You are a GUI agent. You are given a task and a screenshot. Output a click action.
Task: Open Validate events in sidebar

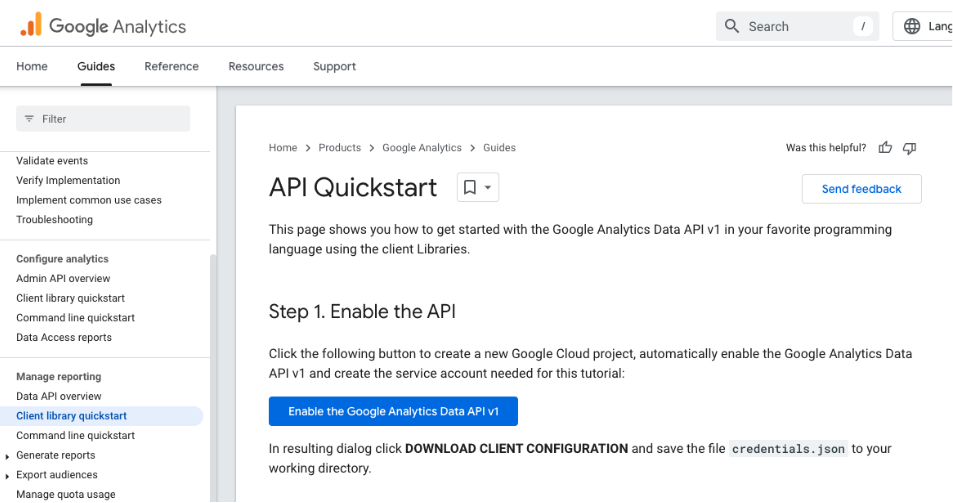(x=52, y=160)
